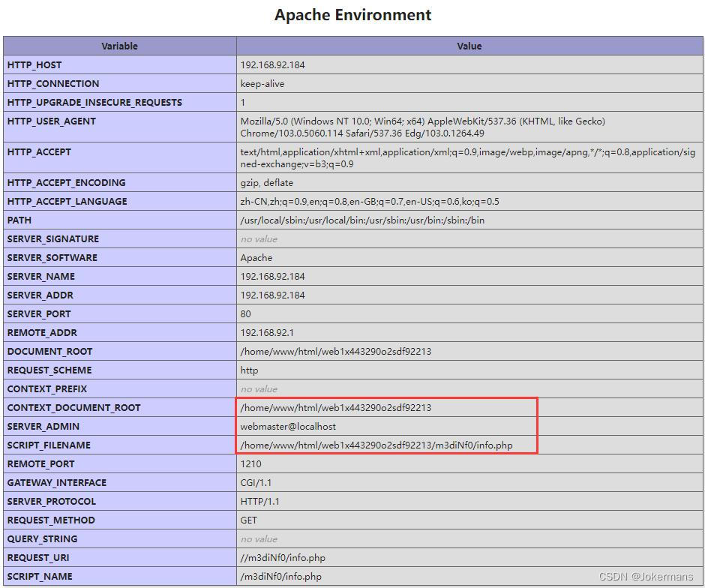Select the HTTP/1.1 protocol value

click(260, 502)
